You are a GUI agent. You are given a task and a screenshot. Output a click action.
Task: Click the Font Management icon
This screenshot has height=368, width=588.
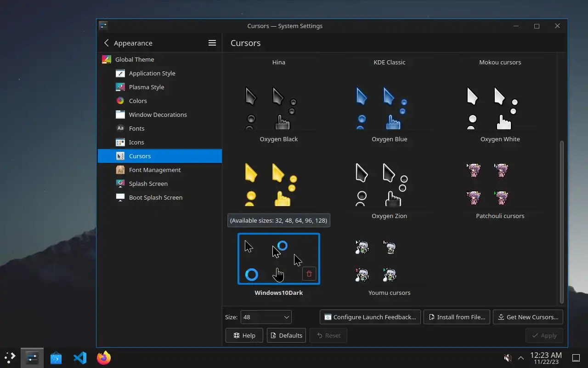point(120,170)
